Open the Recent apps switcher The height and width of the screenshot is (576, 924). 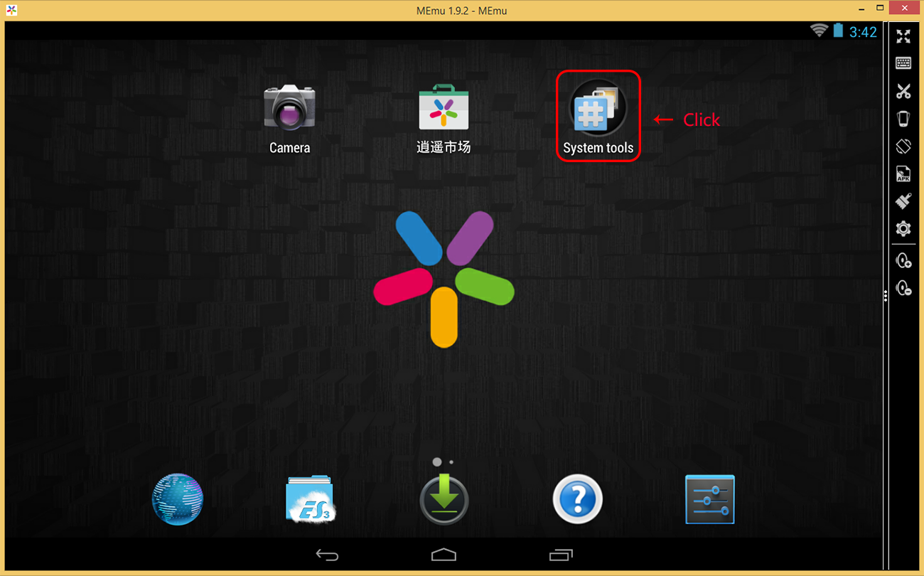click(560, 554)
